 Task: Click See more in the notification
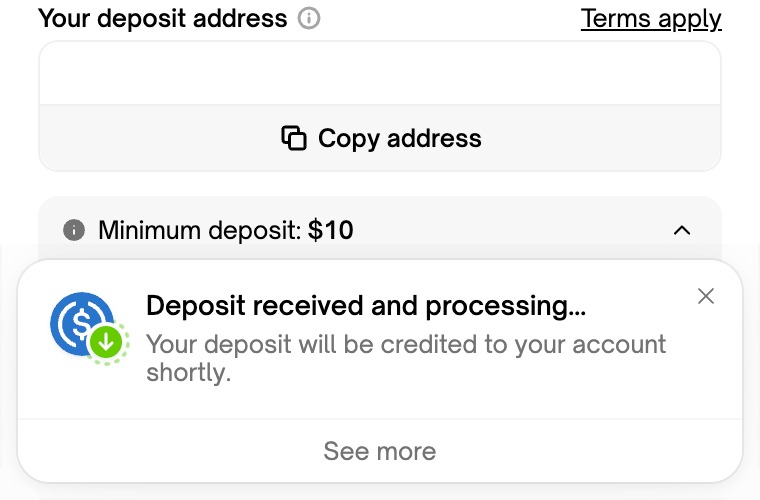pyautogui.click(x=379, y=451)
